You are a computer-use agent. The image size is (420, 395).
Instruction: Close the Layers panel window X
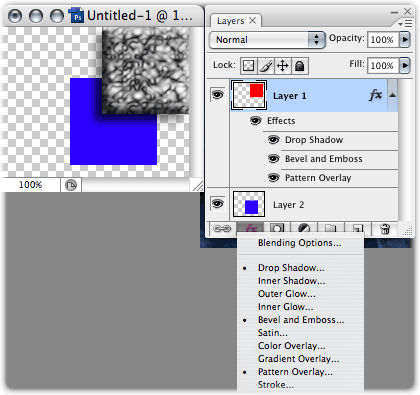click(407, 12)
